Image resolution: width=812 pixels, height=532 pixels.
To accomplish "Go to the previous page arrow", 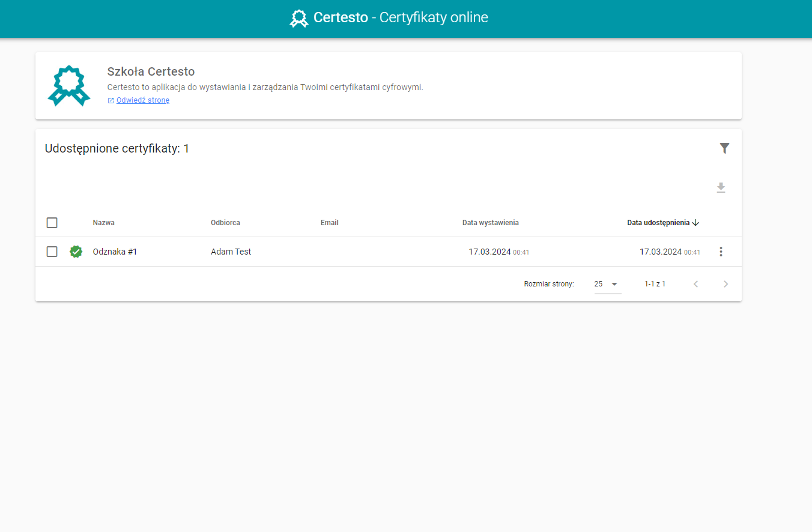I will coord(696,284).
